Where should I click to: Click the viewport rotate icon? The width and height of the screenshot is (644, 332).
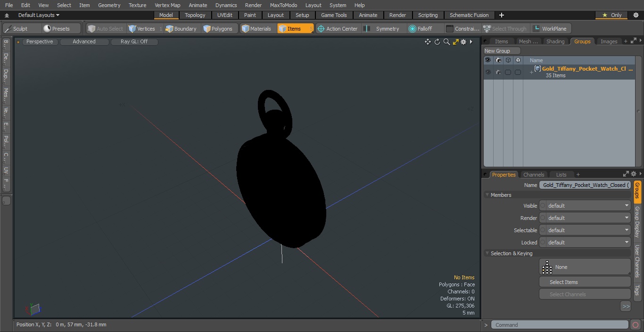(x=437, y=42)
